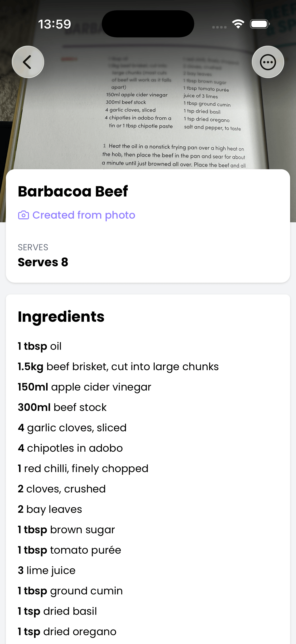
Task: Select the 1 tbsp oil ingredient
Action: [x=40, y=346]
